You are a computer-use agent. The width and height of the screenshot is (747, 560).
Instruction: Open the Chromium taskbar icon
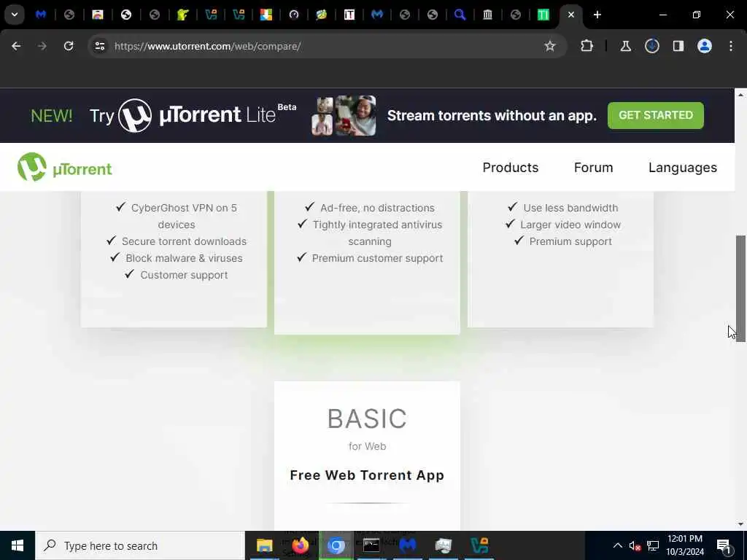[336, 545]
